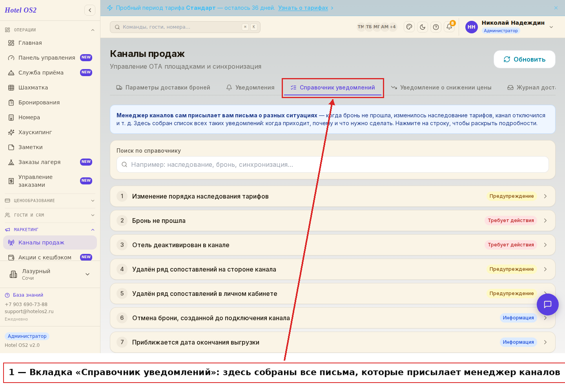Toggle dark mode moon icon
Image resolution: width=565 pixels, height=392 pixels.
click(423, 27)
